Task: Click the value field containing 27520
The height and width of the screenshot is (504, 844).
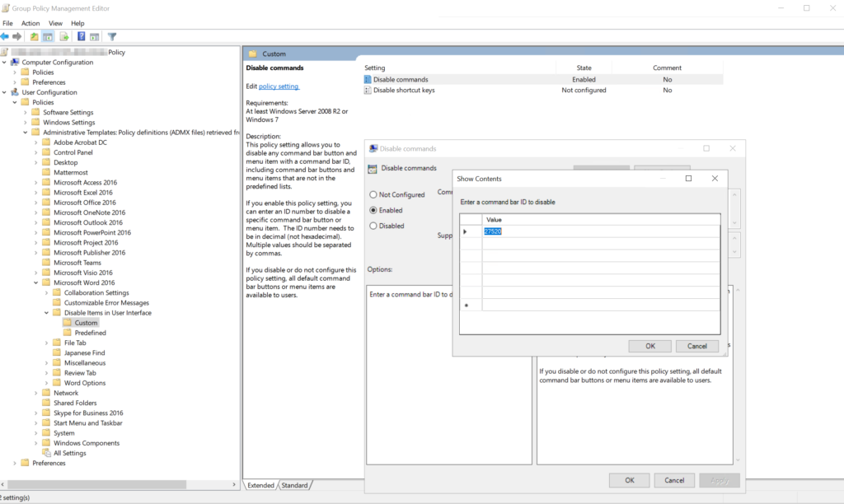Action: 495,231
